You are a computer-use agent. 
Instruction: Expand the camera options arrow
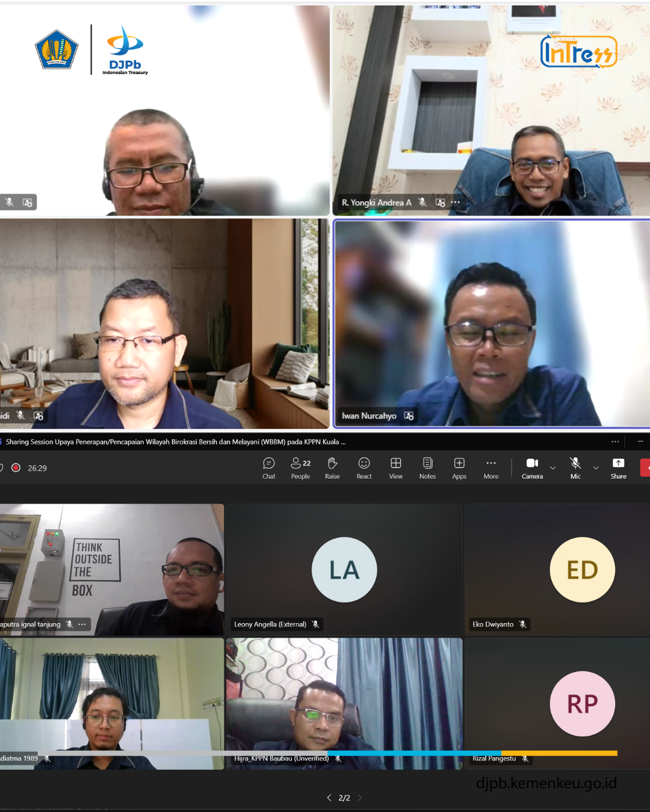pos(552,468)
